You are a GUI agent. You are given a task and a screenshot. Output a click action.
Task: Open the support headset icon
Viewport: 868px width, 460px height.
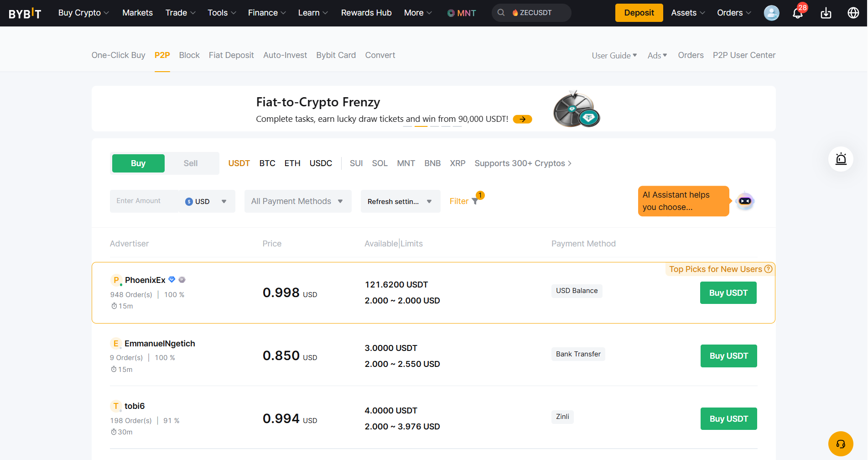841,443
